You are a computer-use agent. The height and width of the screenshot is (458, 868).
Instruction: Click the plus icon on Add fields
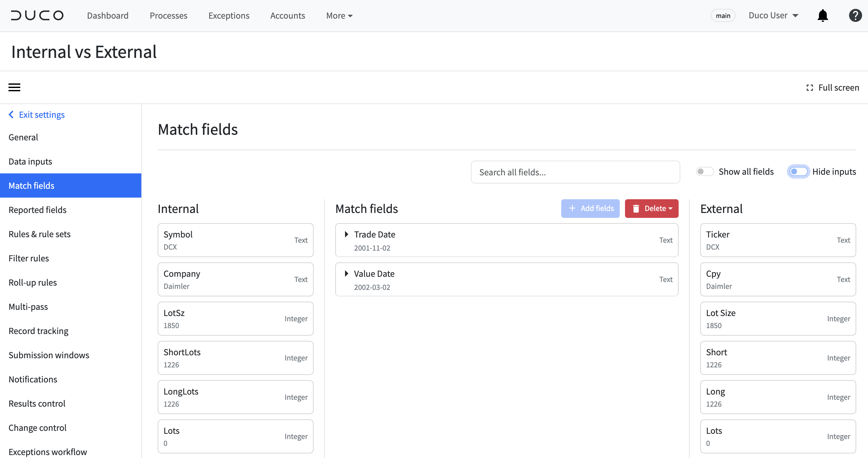tap(572, 208)
